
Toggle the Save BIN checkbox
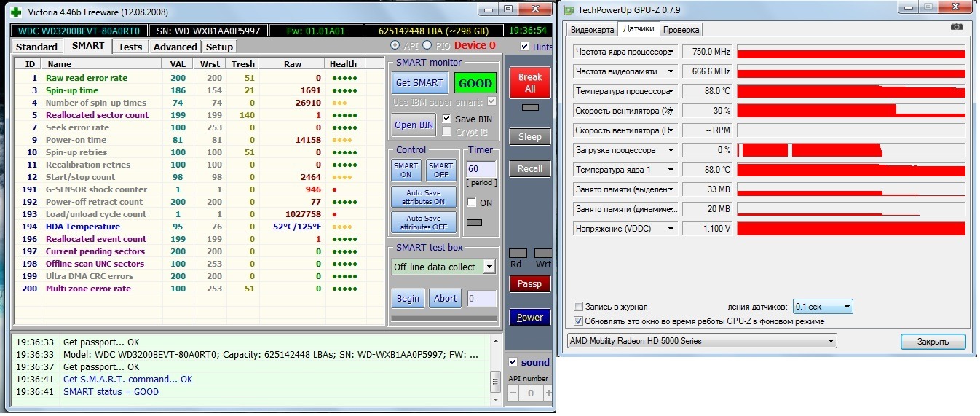(447, 119)
